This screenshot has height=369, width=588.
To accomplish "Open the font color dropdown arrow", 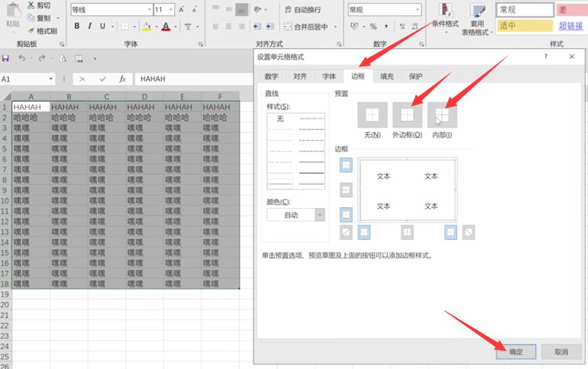I will coord(176,27).
